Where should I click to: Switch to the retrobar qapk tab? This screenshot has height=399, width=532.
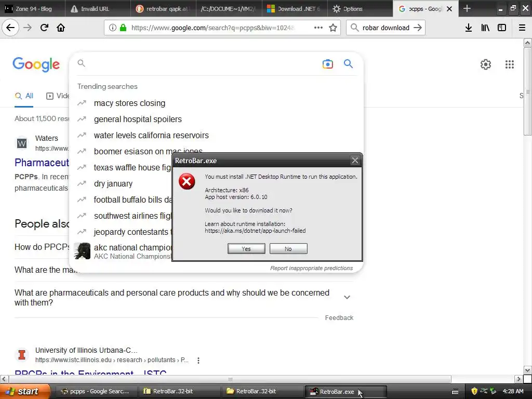tap(164, 9)
